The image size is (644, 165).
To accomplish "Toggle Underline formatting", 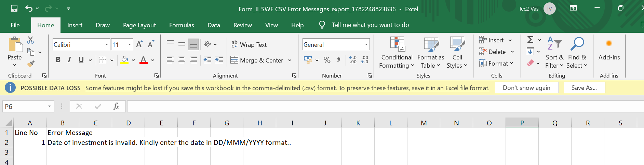I will point(81,60).
